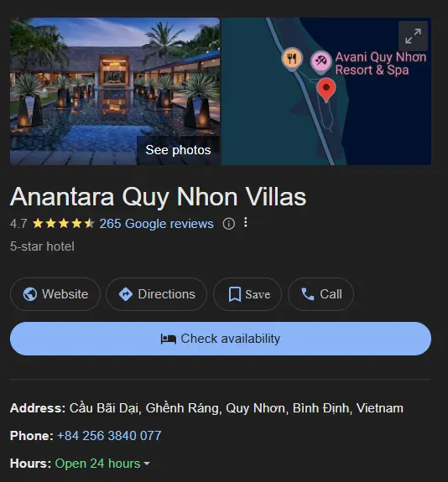Click the red location pin on map
Viewport: 448px width, 482px height.
pyautogui.click(x=326, y=90)
